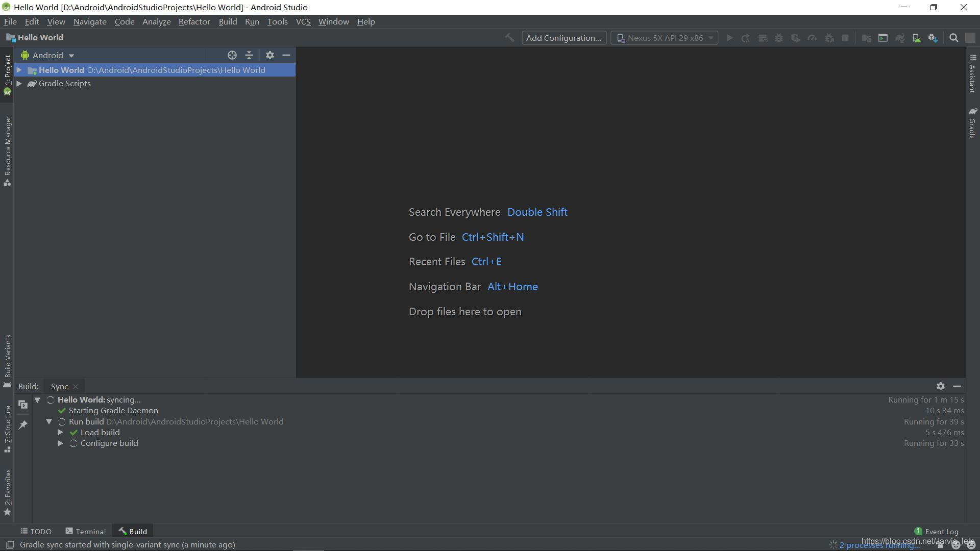The image size is (980, 551).
Task: Open the Project panel gear settings
Action: pos(270,55)
